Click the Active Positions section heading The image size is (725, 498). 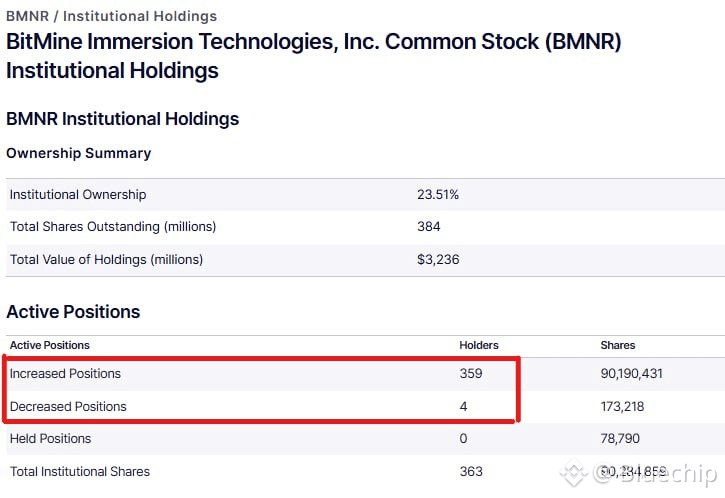tap(73, 311)
